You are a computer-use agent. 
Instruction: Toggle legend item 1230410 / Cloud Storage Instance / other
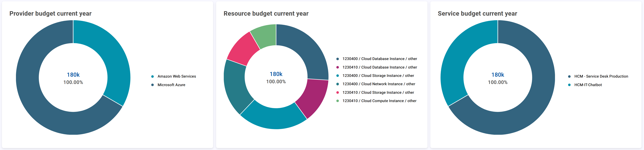tap(375, 92)
